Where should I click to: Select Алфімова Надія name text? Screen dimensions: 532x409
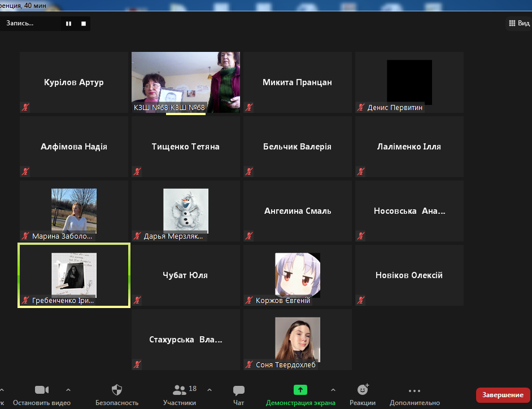point(73,147)
